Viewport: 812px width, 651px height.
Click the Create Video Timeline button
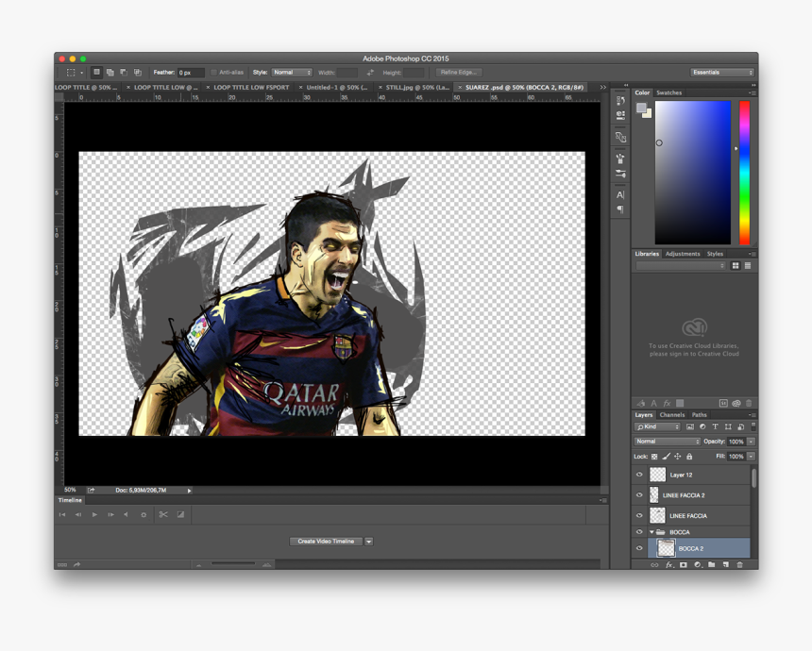coord(326,542)
